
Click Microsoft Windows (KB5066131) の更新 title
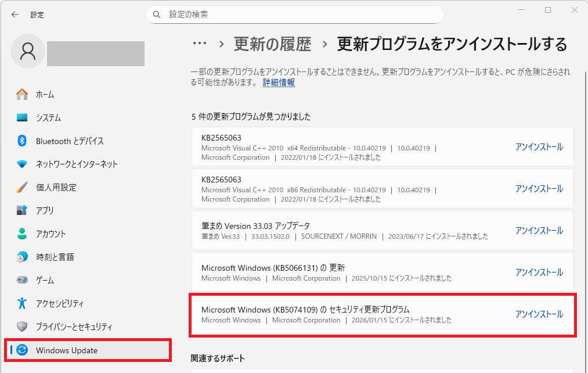pos(273,268)
